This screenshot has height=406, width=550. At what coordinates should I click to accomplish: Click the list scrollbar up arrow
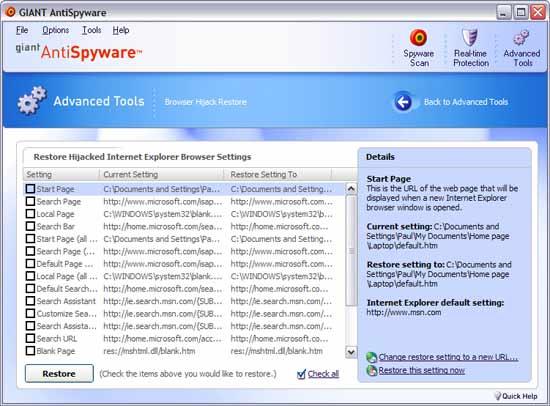[x=351, y=189]
